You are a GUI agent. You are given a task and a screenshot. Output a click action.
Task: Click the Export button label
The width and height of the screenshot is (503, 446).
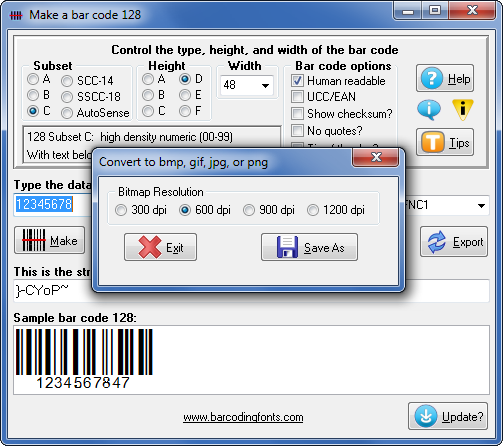coord(468,242)
